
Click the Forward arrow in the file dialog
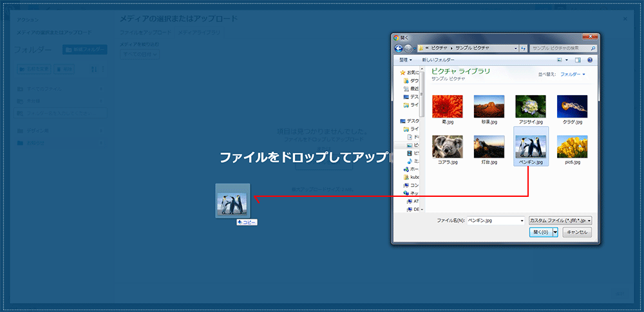[x=408, y=48]
